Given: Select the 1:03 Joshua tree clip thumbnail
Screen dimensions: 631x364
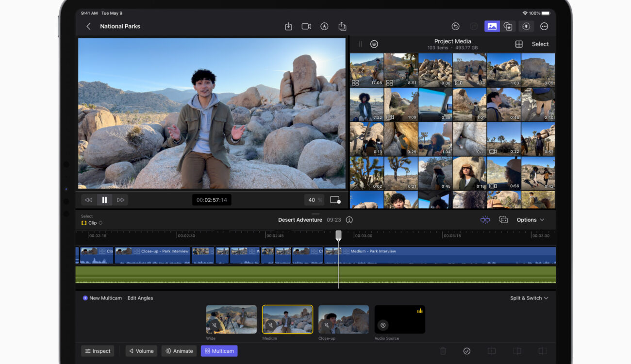Looking at the screenshot, I should (x=504, y=70).
